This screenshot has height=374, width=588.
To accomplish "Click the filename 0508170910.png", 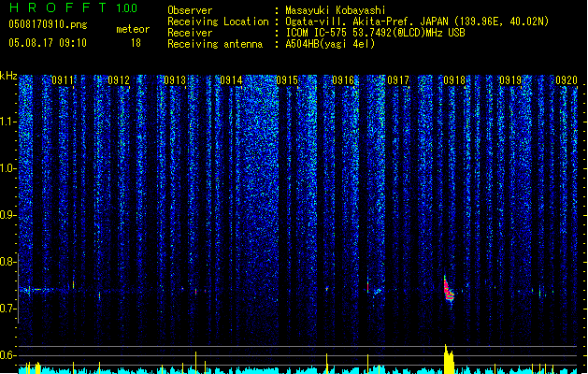I will pyautogui.click(x=48, y=24).
